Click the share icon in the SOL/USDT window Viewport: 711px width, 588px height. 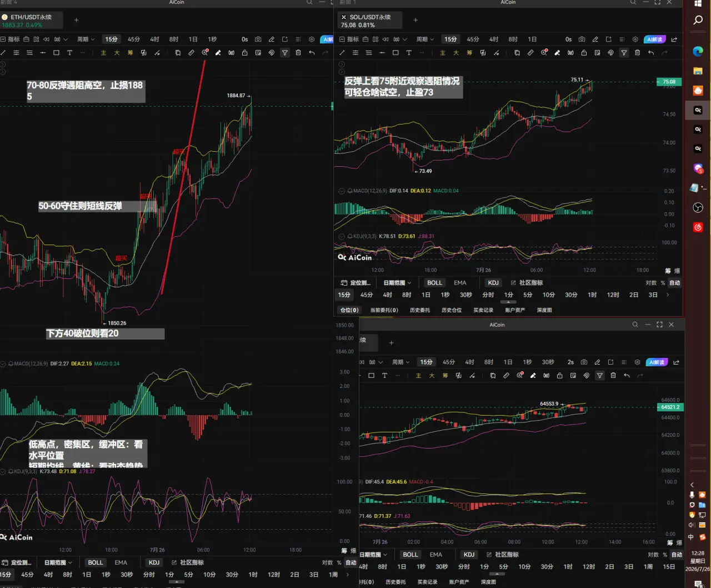(x=674, y=39)
